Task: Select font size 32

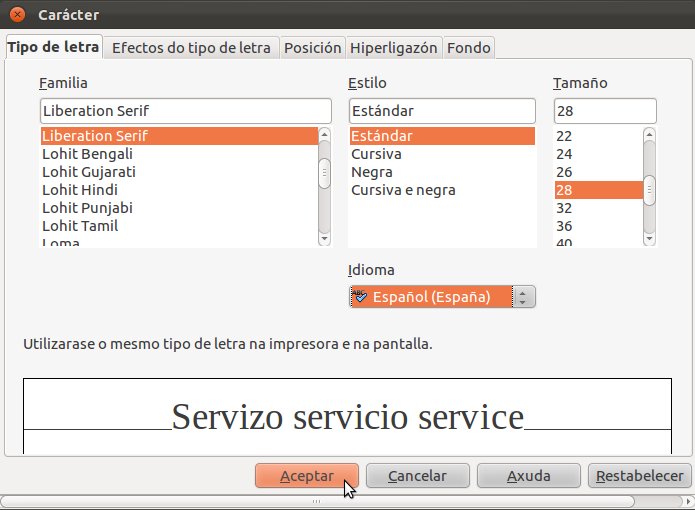Action: (x=598, y=208)
